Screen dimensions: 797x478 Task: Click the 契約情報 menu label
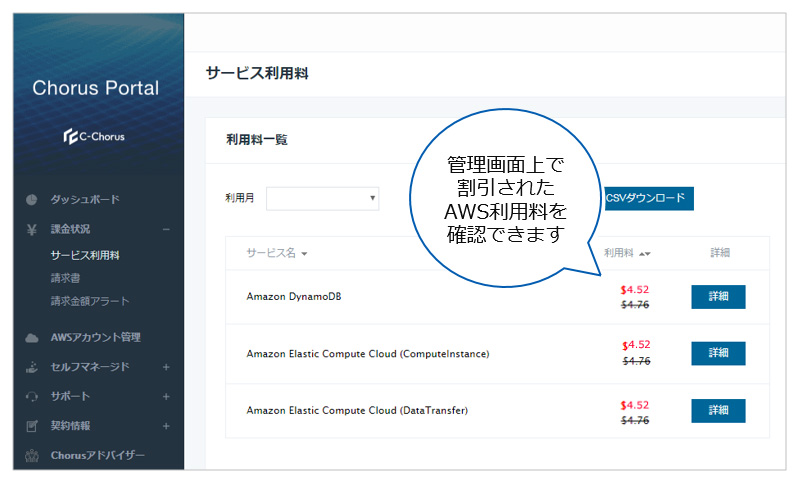pos(70,426)
